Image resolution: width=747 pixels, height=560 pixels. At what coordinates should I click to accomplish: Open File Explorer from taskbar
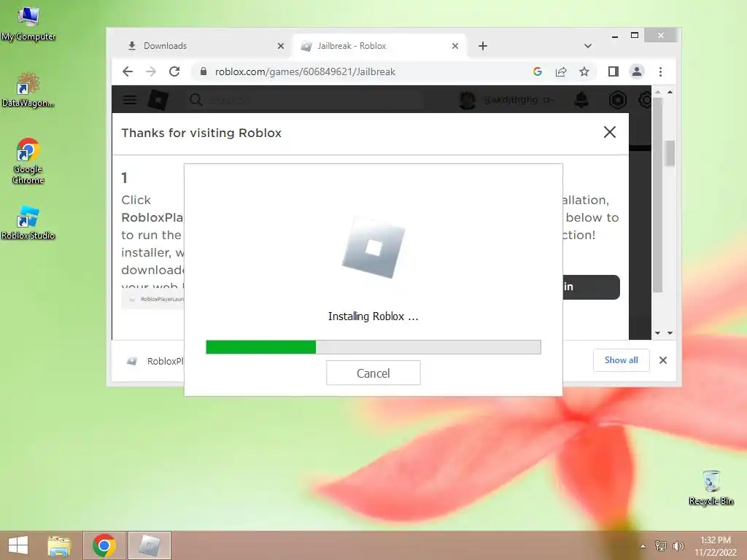click(59, 545)
